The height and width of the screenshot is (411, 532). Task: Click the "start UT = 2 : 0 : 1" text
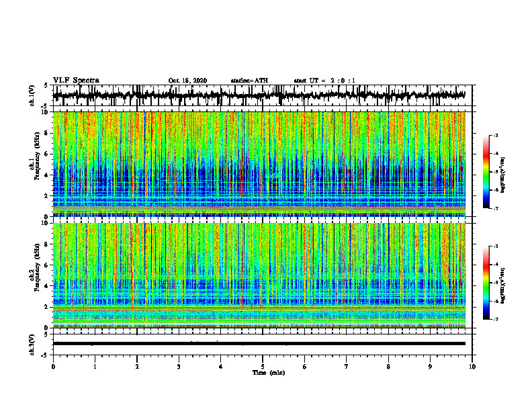coord(324,81)
